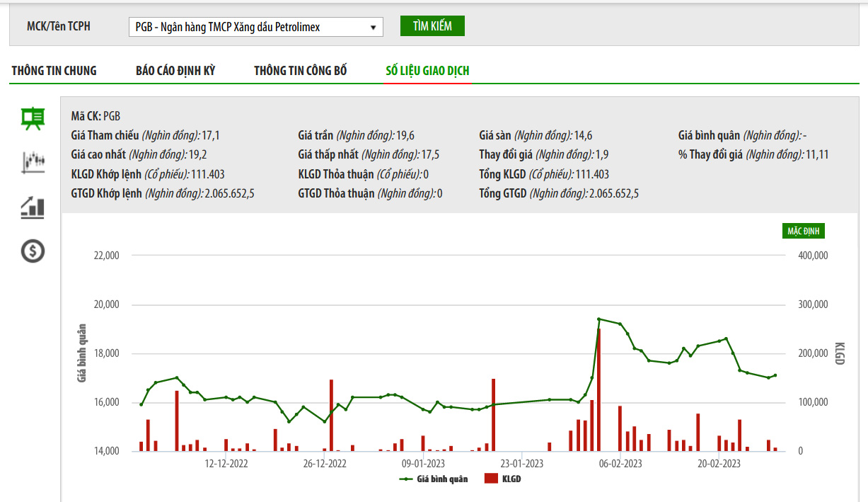Click the tall volume bar near 26-12-2022
Viewport: 868px width, 502px height.
click(331, 415)
